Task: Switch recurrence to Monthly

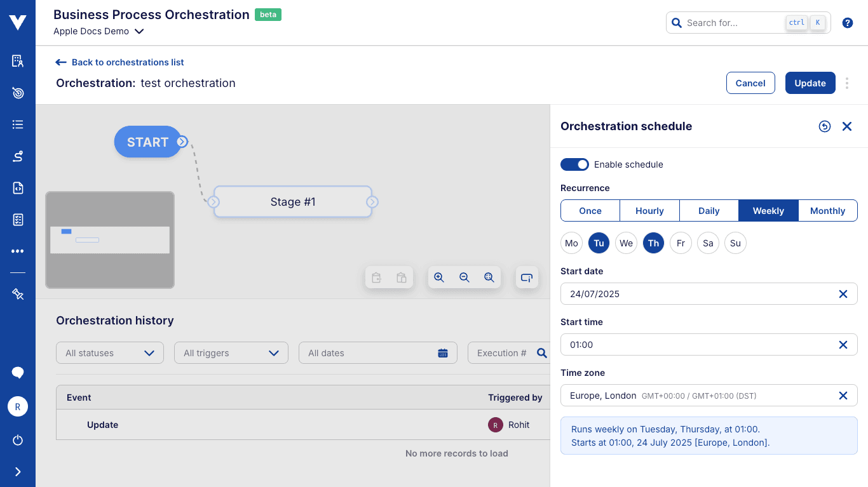Action: point(827,210)
